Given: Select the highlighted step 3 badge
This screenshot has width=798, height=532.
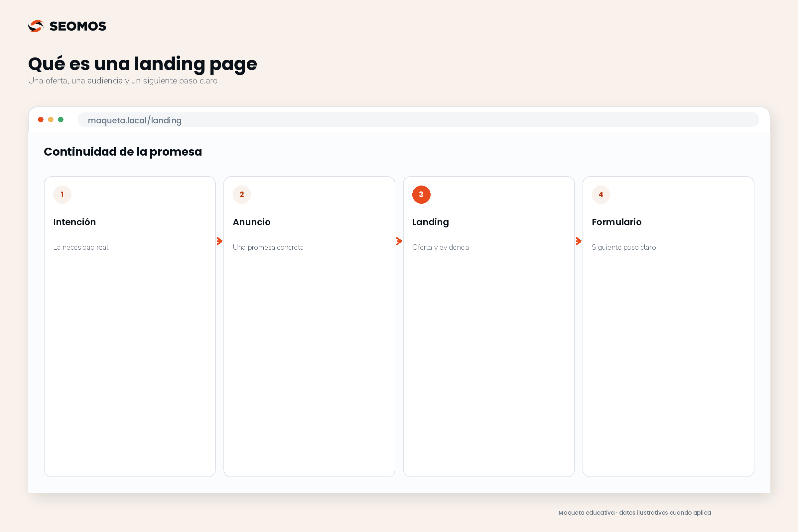Looking at the screenshot, I should click(421, 195).
